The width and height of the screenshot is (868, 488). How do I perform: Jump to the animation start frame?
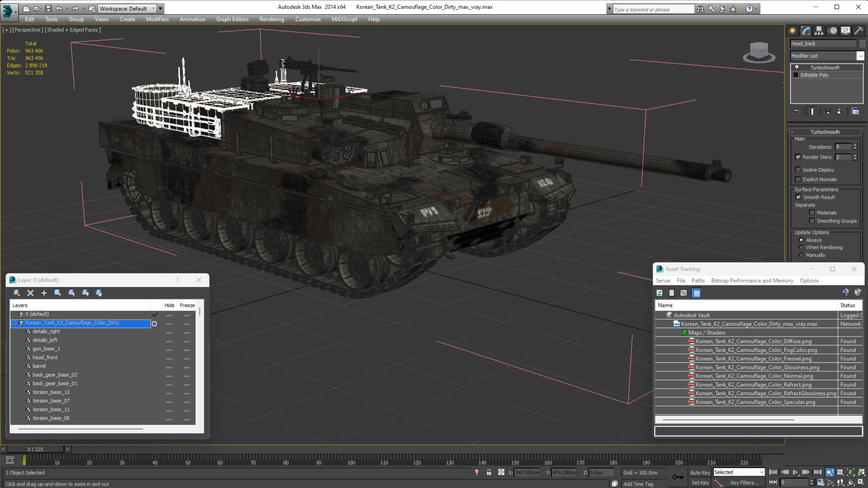(773, 472)
